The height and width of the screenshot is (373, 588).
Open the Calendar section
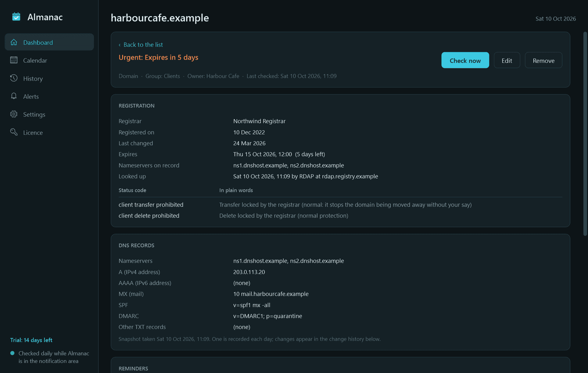click(x=49, y=60)
